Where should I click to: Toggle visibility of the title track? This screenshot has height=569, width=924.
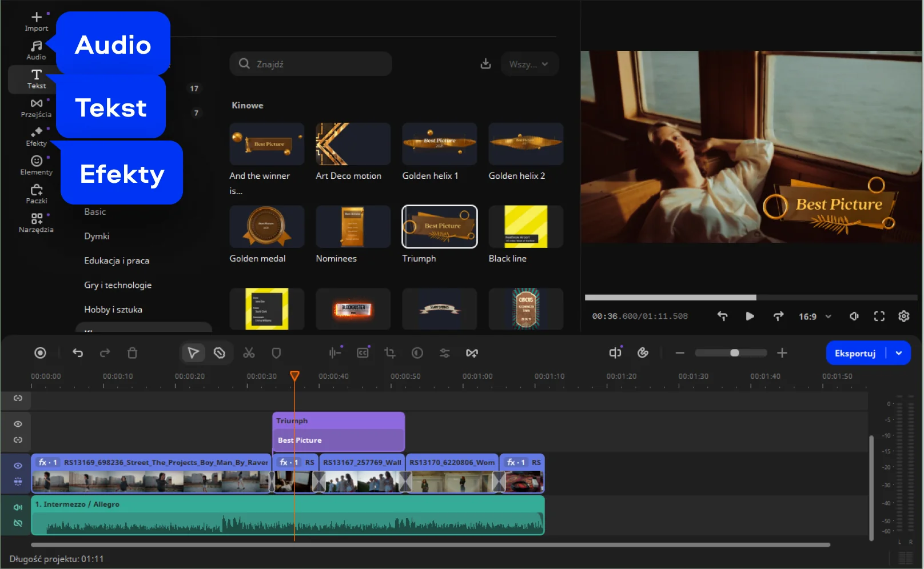coord(18,424)
